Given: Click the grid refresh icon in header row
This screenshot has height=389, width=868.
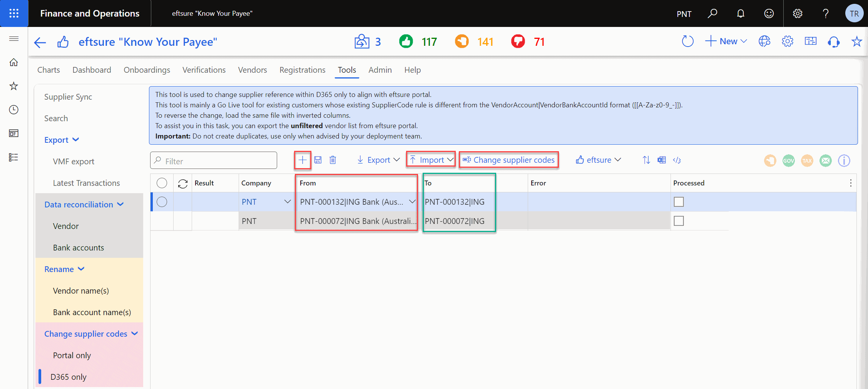Looking at the screenshot, I should click(183, 184).
